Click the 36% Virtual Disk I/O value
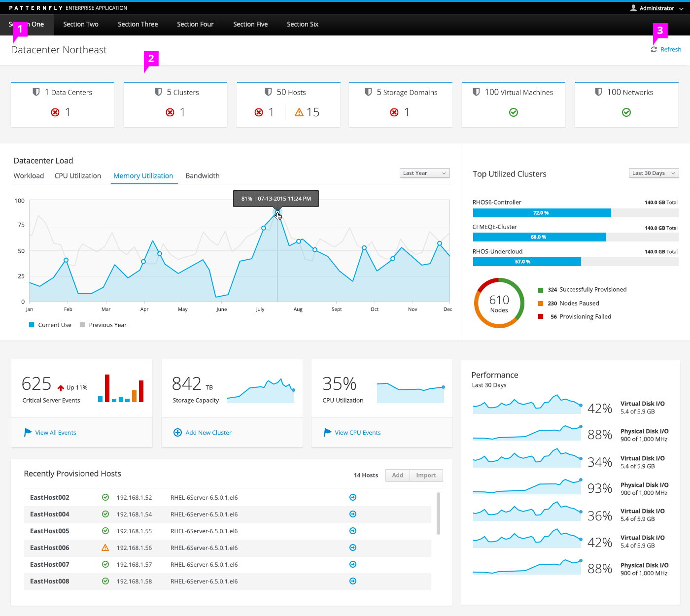 tap(600, 516)
